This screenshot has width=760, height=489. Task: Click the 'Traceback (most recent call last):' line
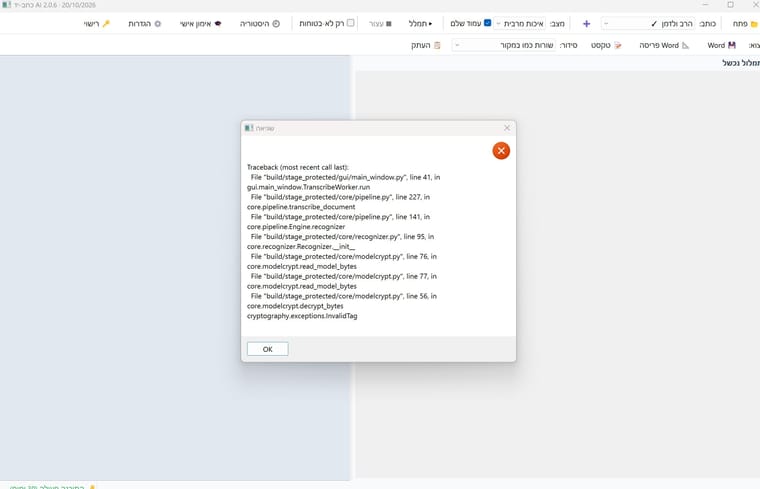pyautogui.click(x=298, y=167)
